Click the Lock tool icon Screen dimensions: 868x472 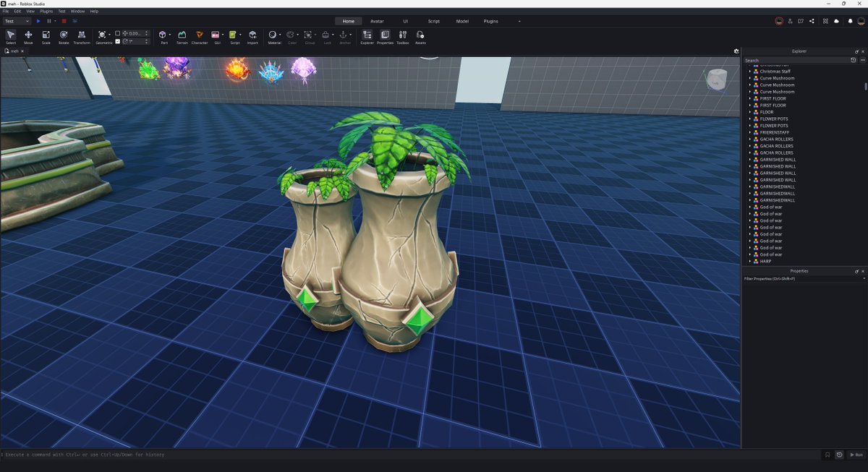point(326,35)
